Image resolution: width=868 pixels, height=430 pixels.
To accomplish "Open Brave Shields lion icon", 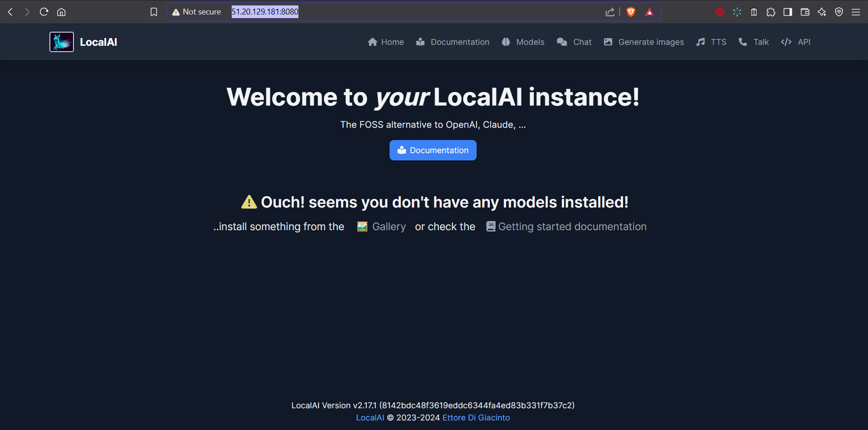I will [631, 12].
